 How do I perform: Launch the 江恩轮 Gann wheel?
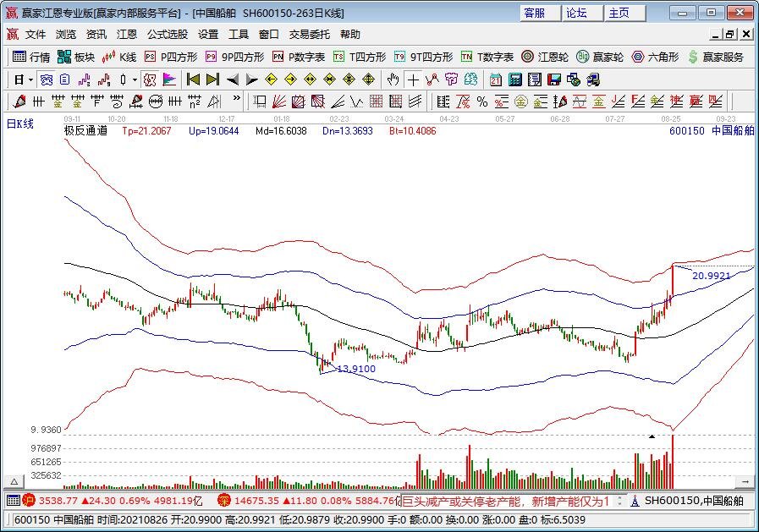point(545,57)
